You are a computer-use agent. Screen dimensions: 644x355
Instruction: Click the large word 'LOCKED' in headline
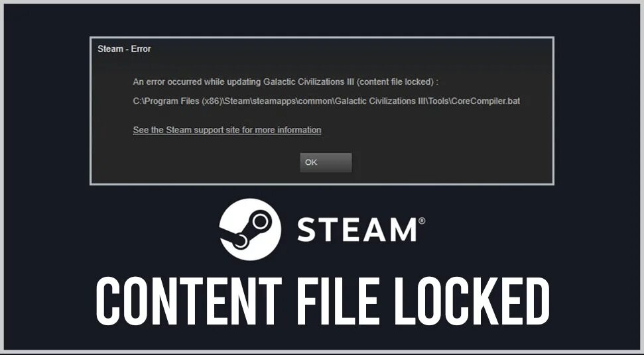point(472,301)
